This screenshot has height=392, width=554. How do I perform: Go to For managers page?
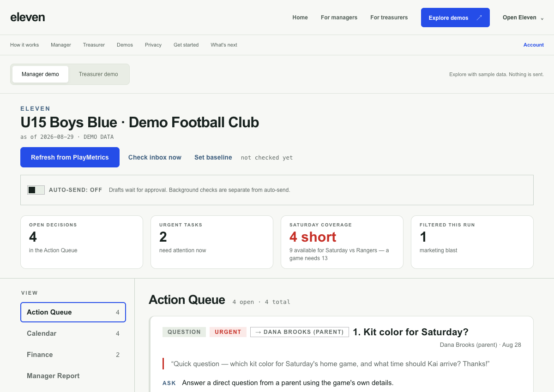tap(339, 18)
